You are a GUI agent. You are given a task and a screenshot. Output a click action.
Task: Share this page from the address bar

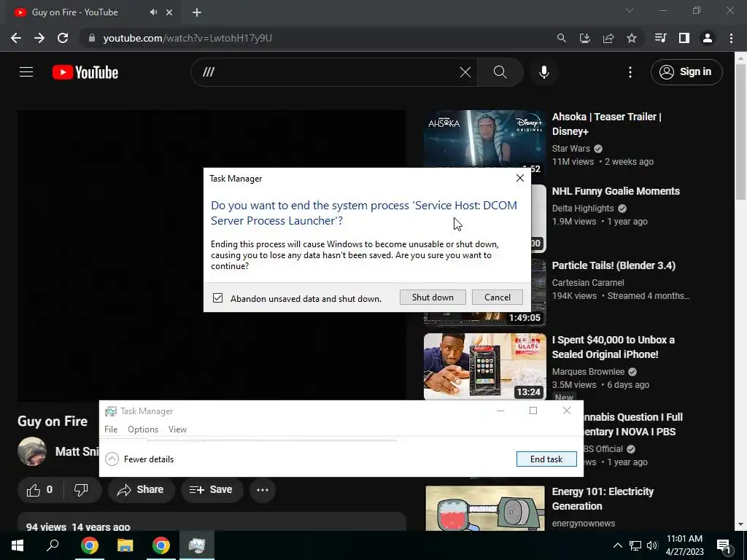coord(608,38)
